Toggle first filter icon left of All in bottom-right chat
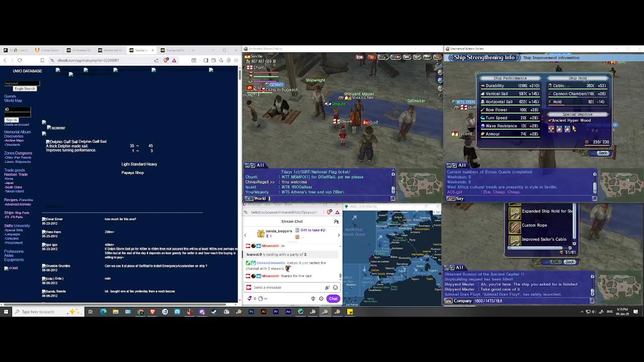644x362 pixels. tap(446, 267)
